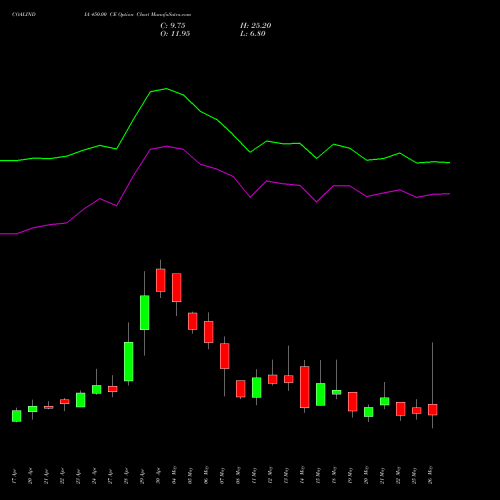The height and width of the screenshot is (500, 500).
Task: Select the green candlestick for 28 Apr
Action: pyautogui.click(x=129, y=361)
